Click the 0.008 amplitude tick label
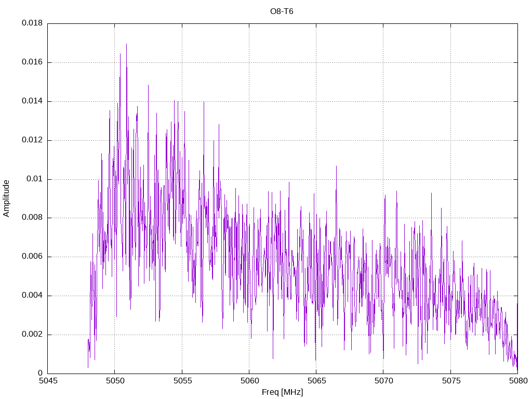 point(32,218)
